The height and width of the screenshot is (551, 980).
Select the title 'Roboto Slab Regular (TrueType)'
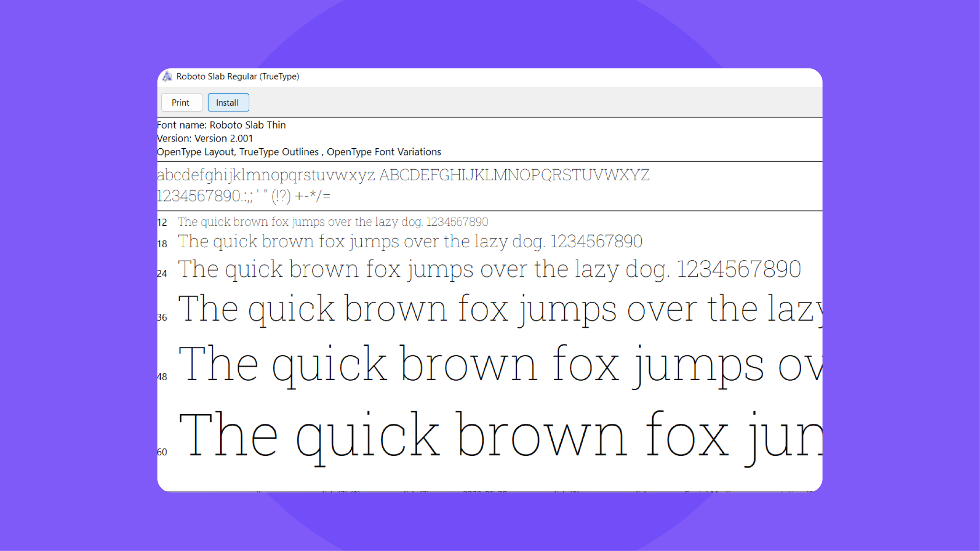(x=238, y=76)
